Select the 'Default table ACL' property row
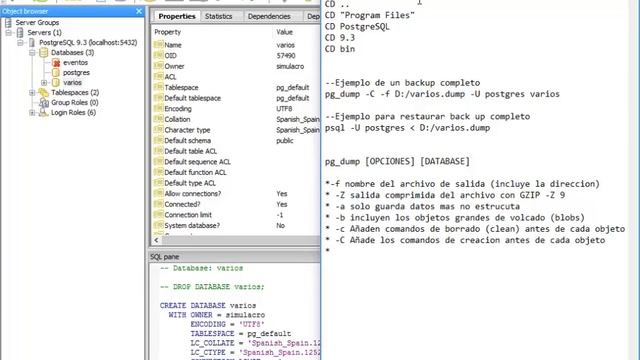640x360 pixels. (x=236, y=151)
